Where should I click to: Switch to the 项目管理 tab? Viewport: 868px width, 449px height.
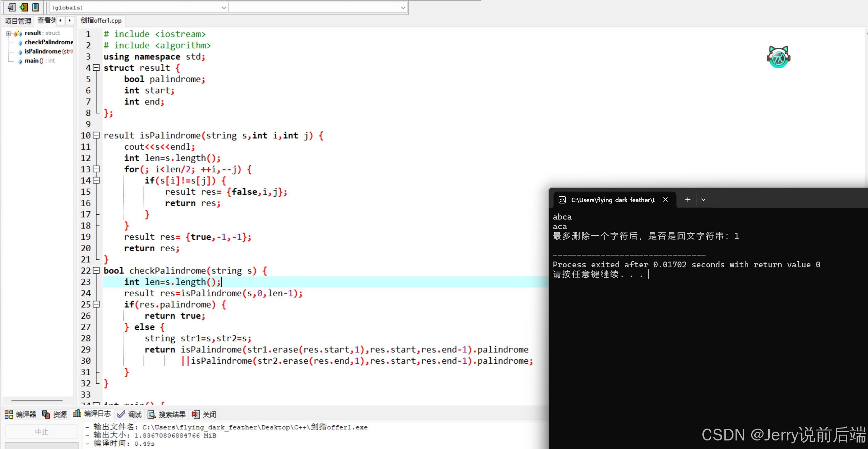[18, 21]
